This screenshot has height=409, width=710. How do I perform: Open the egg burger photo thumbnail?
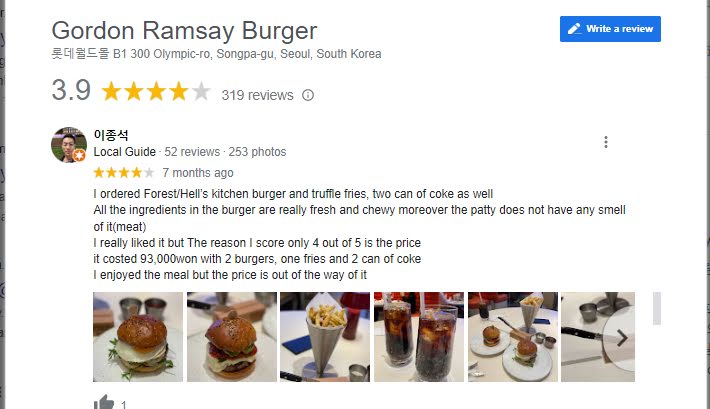coord(138,337)
